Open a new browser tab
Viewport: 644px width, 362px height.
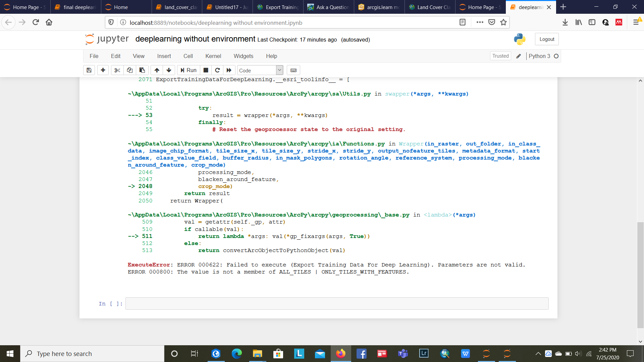[x=563, y=7]
